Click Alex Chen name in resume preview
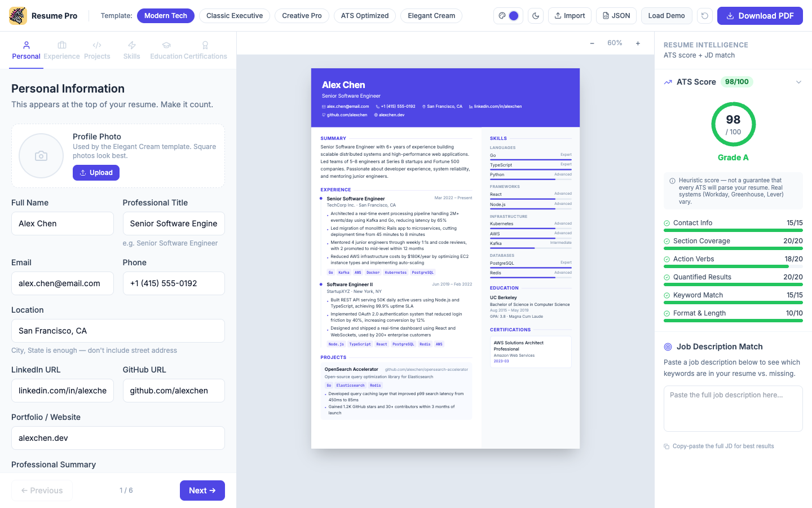The height and width of the screenshot is (508, 812). [x=343, y=85]
